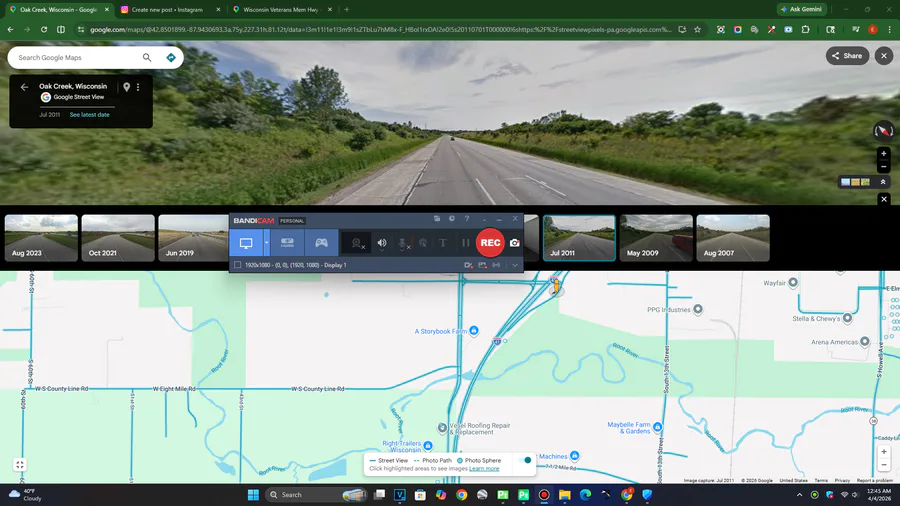Open Bandicam video settings icon in status bar

pyautogui.click(x=468, y=265)
